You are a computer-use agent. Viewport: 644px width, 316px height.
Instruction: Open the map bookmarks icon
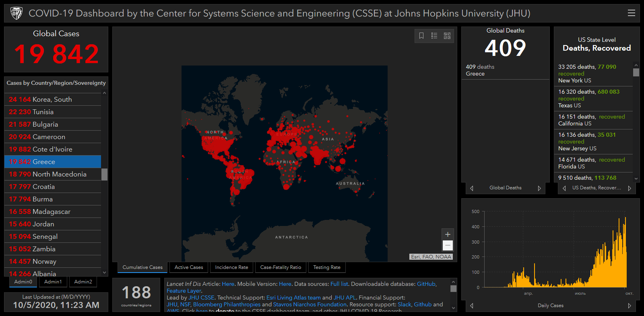tap(421, 36)
